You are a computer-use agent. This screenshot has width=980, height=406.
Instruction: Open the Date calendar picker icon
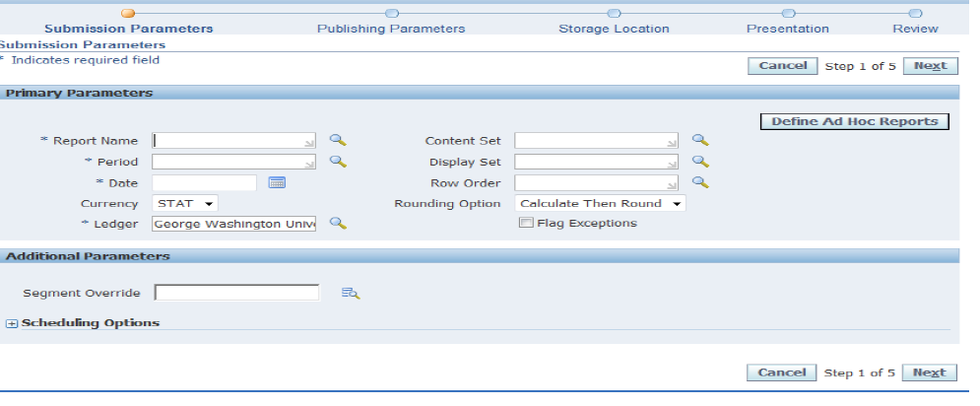[277, 182]
